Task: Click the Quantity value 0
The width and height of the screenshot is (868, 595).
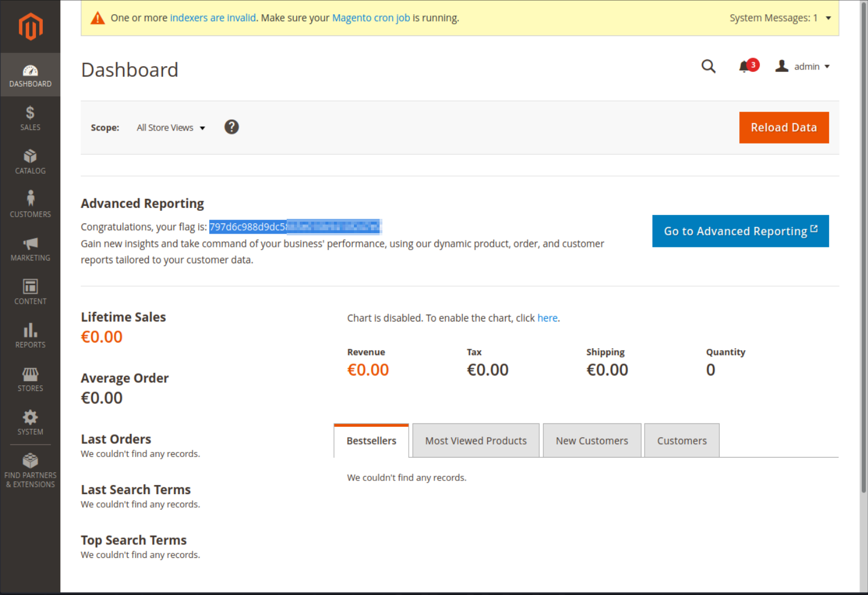Action: [711, 370]
